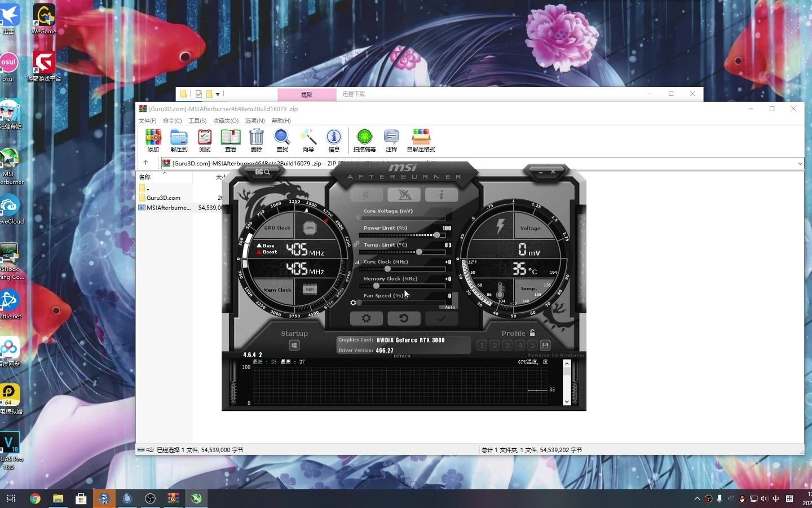Go up one level in WinRAR
The width and height of the screenshot is (812, 508).
coord(145,163)
